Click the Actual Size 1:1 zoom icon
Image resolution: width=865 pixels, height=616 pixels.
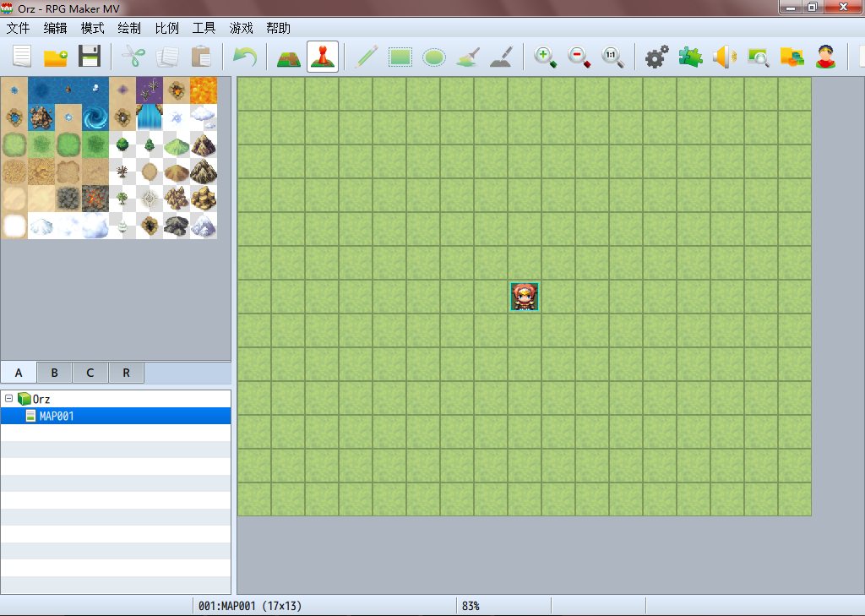(x=613, y=57)
